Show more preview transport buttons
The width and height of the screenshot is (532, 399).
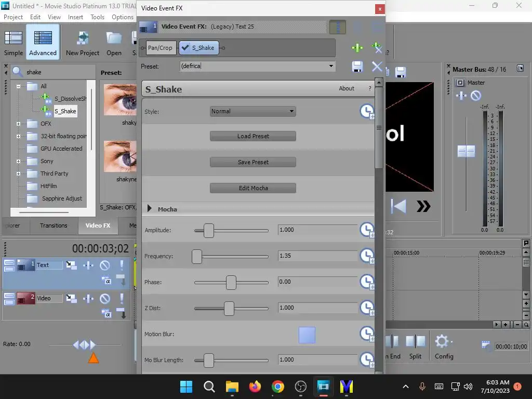point(423,206)
